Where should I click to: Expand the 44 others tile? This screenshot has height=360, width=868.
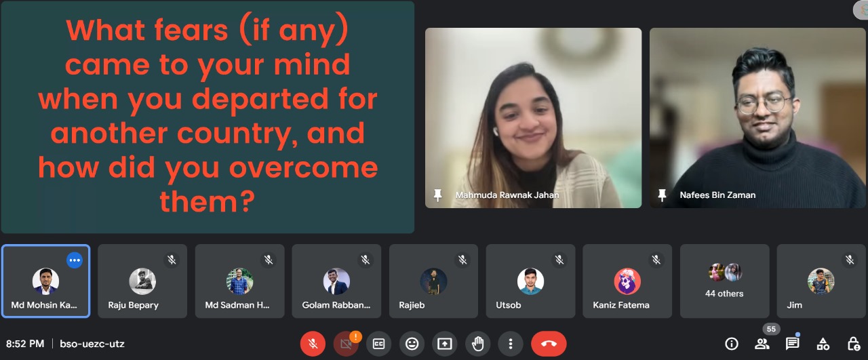coord(724,281)
